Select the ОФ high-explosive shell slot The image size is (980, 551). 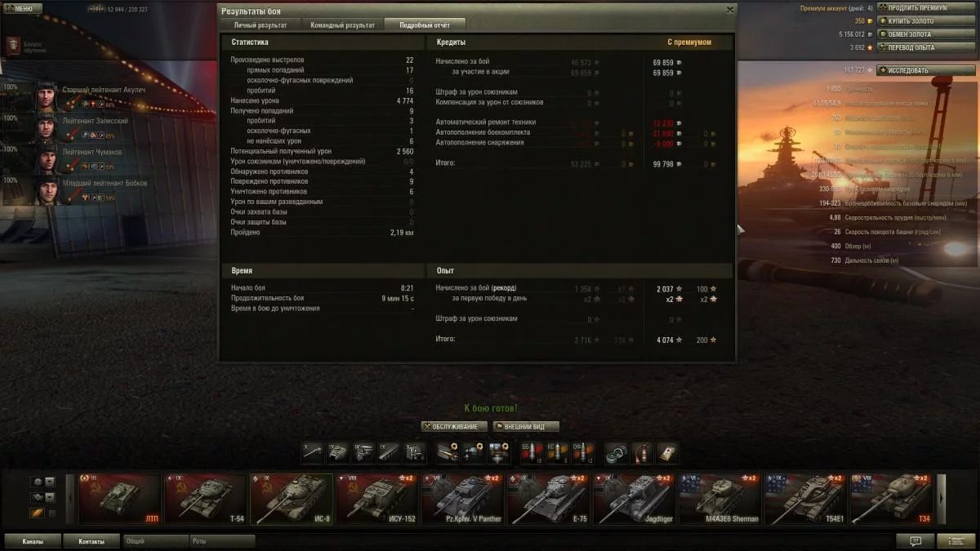[x=583, y=452]
